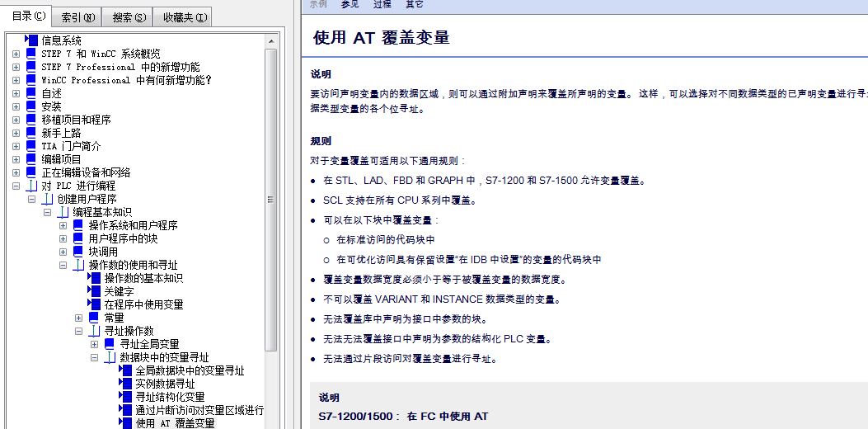Viewport: 868px width, 429px height.
Task: Jump to the 其它 section link
Action: 414,4
